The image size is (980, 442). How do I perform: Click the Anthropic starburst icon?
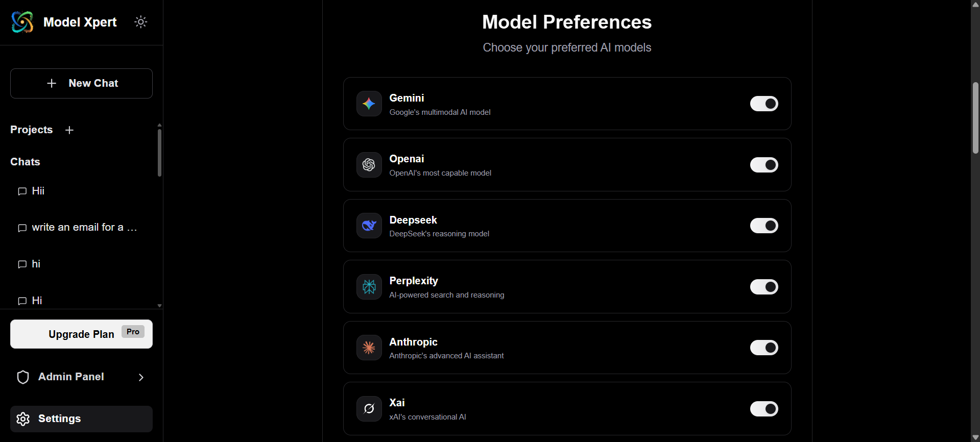pos(369,348)
